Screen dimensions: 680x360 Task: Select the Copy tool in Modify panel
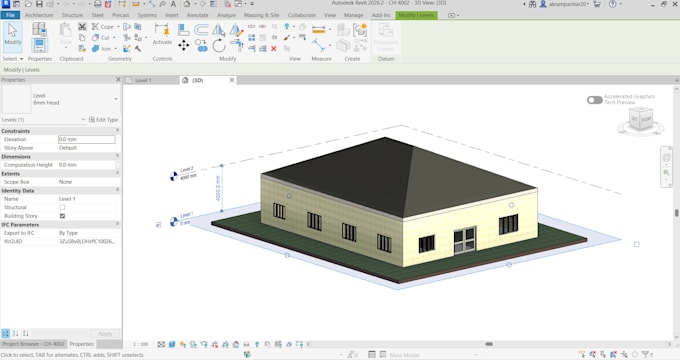pyautogui.click(x=201, y=45)
